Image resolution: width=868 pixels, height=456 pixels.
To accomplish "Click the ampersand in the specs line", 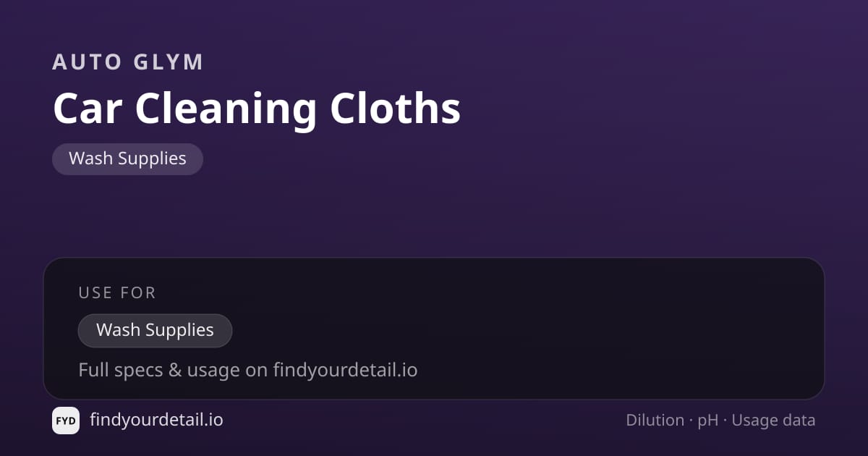I will tap(174, 371).
